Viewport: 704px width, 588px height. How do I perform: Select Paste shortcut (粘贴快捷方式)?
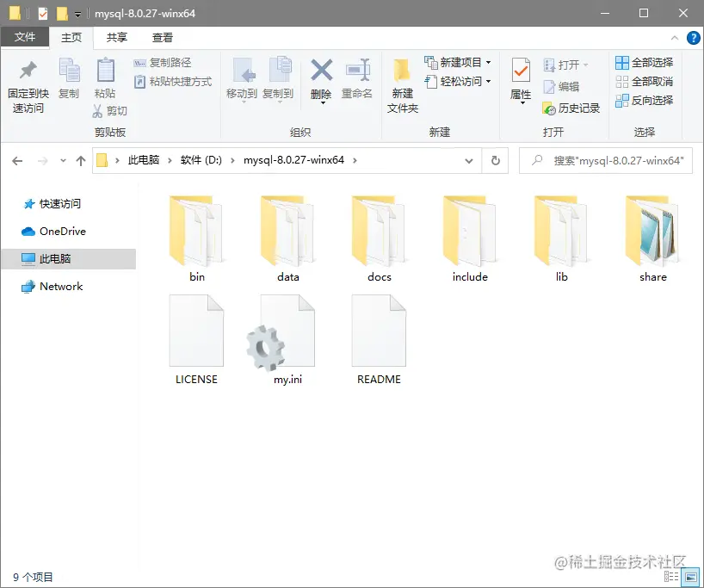tap(173, 81)
